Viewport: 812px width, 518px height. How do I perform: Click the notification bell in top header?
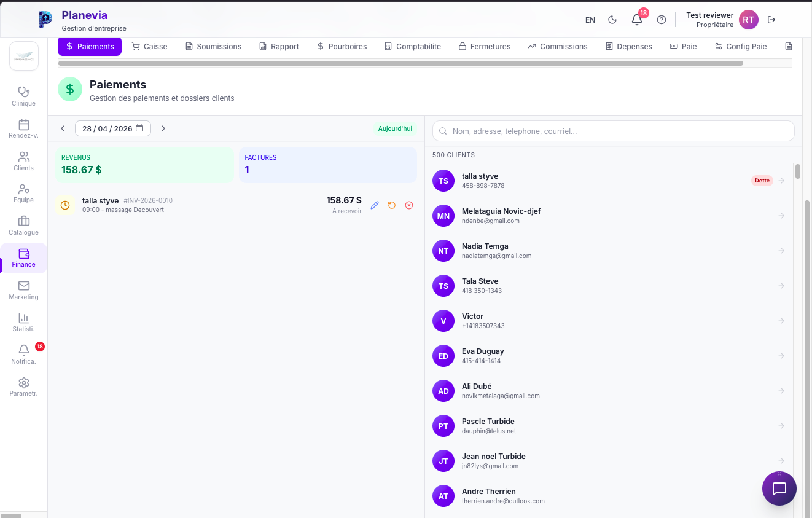[637, 20]
